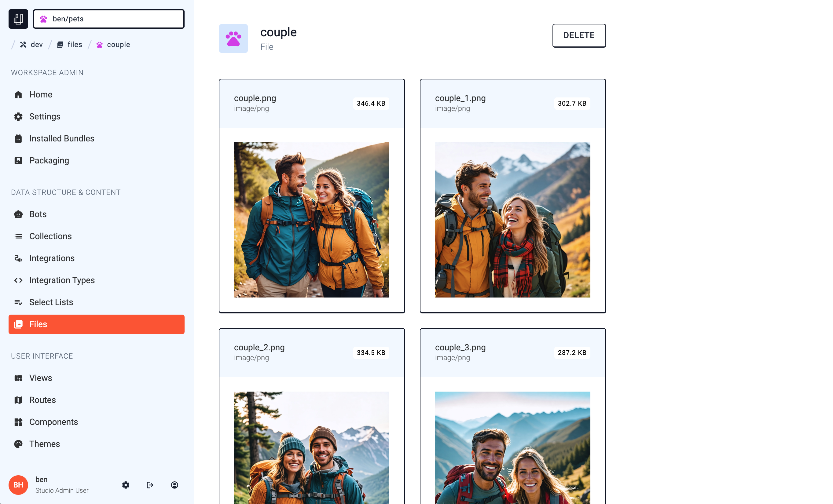The width and height of the screenshot is (833, 504).
Task: Click the files breadcrumb image icon
Action: tap(60, 45)
